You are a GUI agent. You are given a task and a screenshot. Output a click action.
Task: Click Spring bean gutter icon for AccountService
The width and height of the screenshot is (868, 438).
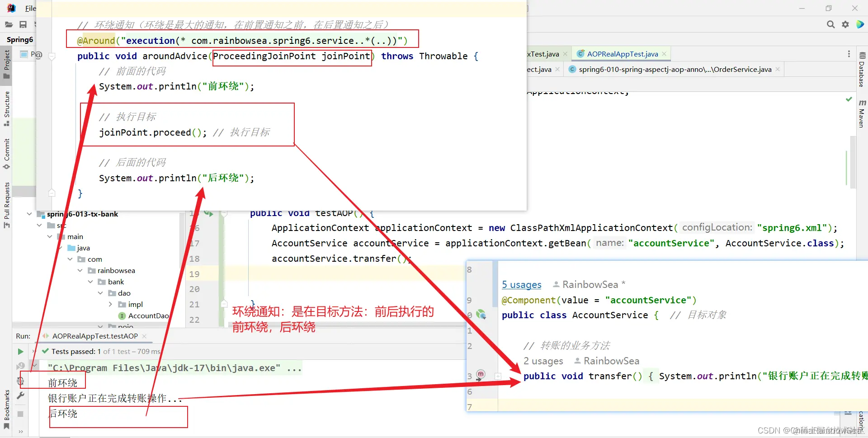481,315
